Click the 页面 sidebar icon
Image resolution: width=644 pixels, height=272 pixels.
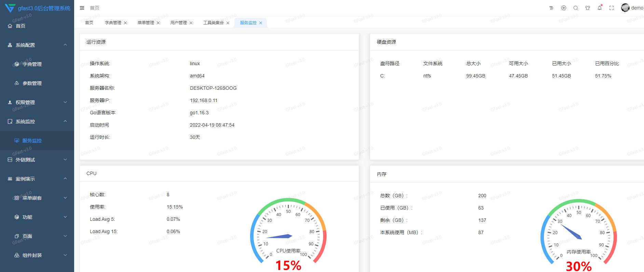coord(17,236)
